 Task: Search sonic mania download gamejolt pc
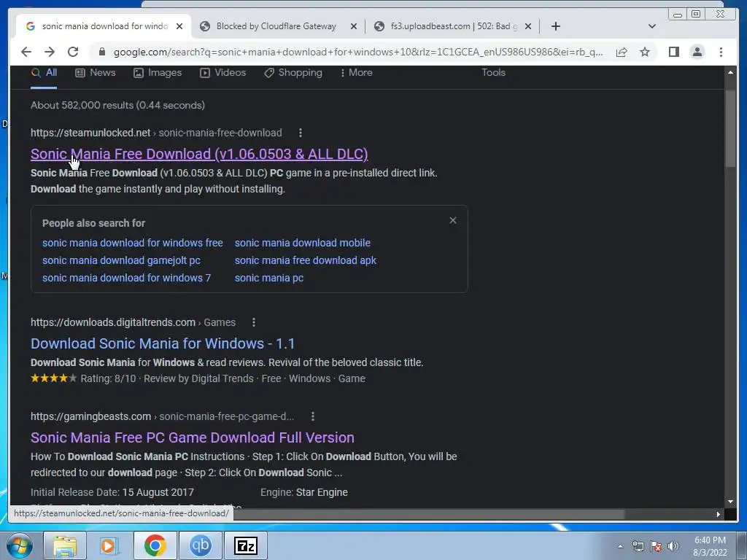[x=122, y=260]
